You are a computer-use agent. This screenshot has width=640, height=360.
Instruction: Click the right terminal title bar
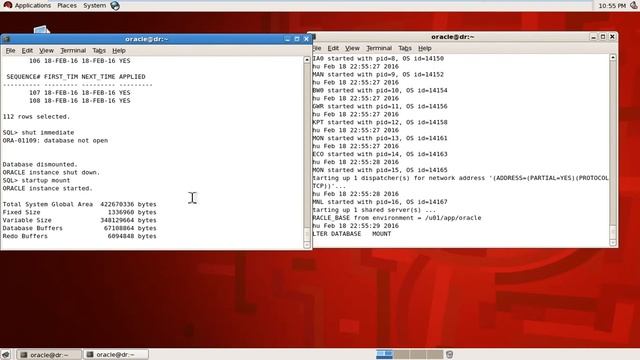tap(453, 37)
